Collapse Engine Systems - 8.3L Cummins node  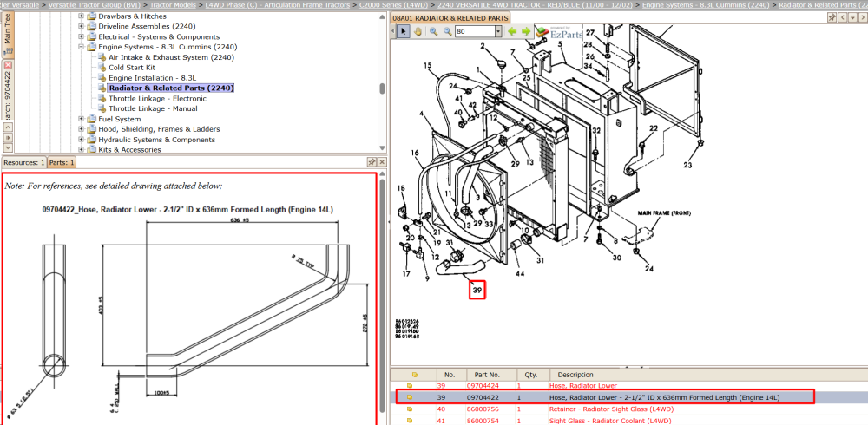(x=82, y=47)
